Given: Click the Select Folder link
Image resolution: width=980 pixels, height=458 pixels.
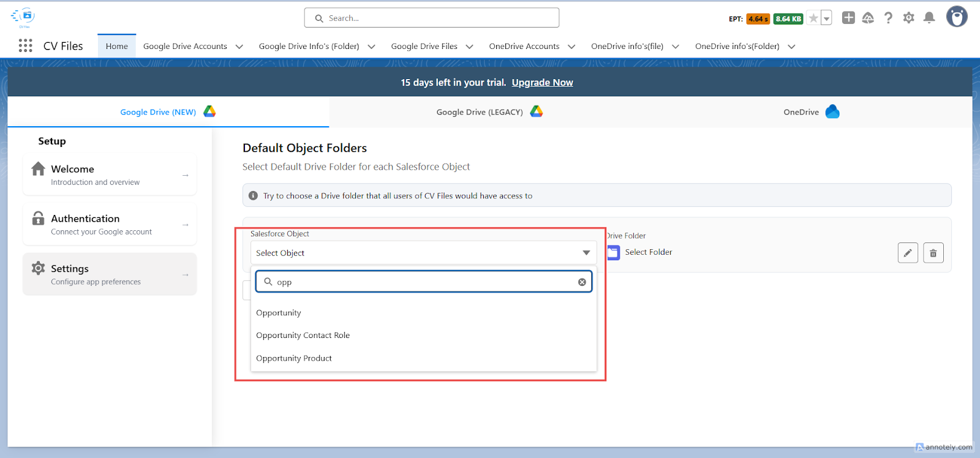Looking at the screenshot, I should point(648,252).
